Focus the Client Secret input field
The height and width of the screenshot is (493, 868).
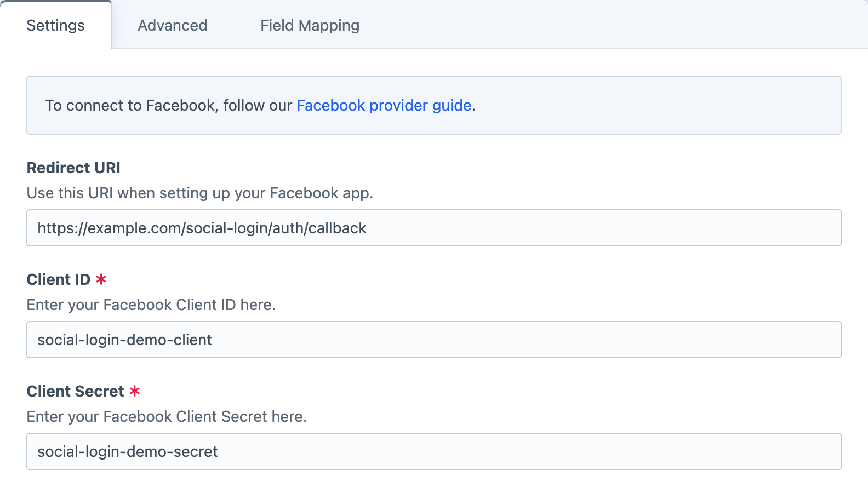coord(434,451)
